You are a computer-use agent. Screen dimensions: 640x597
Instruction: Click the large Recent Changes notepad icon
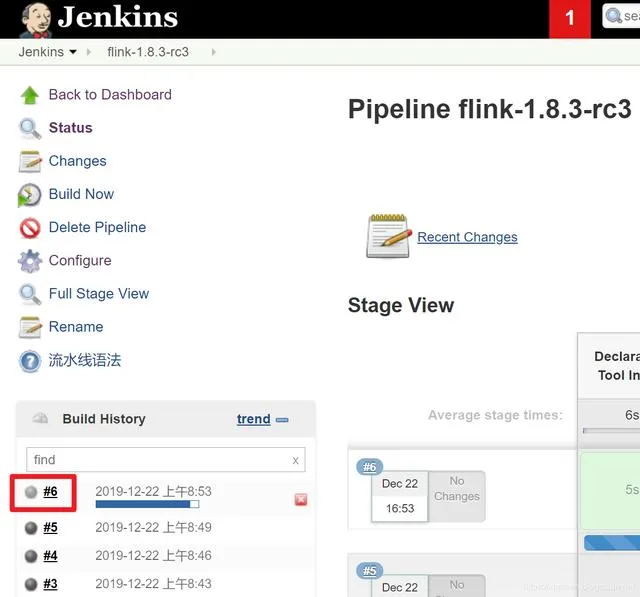click(x=388, y=236)
